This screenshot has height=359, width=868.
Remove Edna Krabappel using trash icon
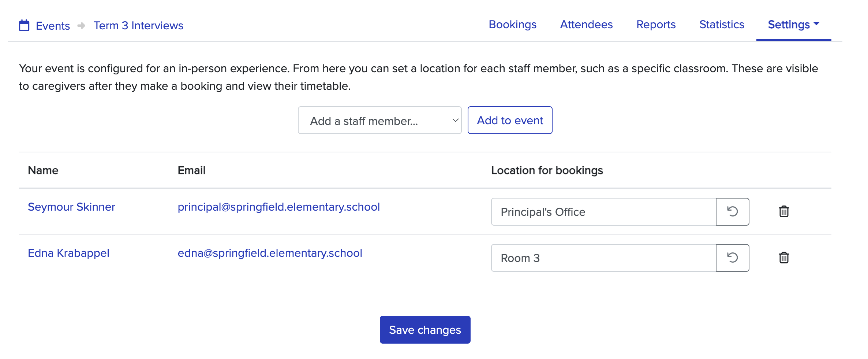point(784,258)
